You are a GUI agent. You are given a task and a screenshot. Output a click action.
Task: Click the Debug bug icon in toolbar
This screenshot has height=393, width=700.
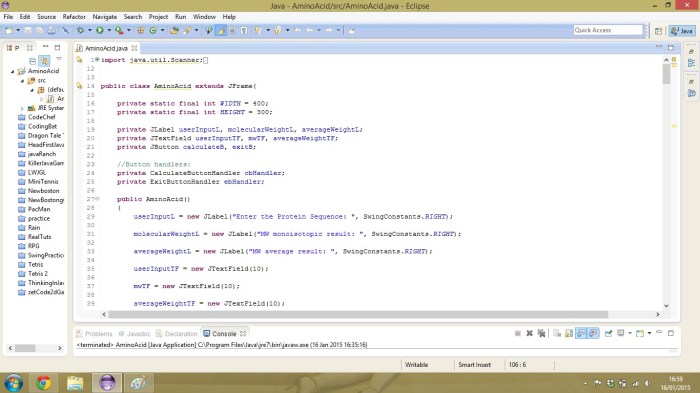80,30
